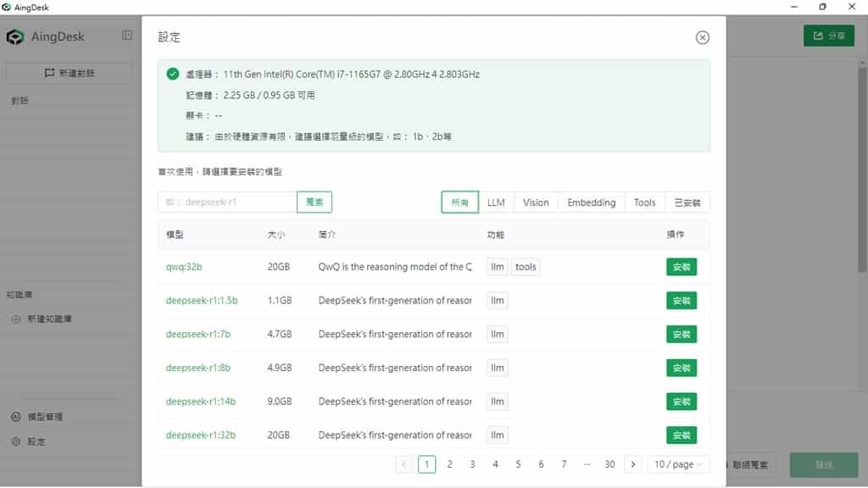Image resolution: width=868 pixels, height=488 pixels.
Task: Filter models by LLM
Action: 496,202
